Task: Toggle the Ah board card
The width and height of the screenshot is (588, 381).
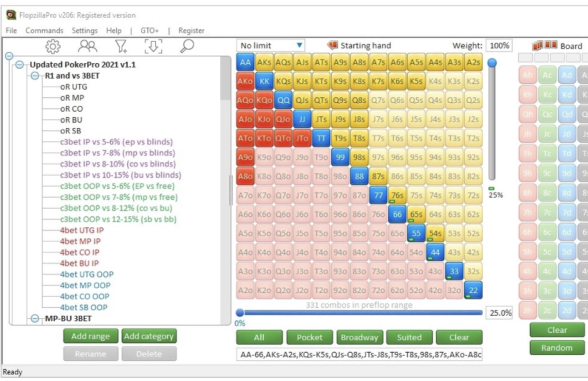Action: [527, 75]
